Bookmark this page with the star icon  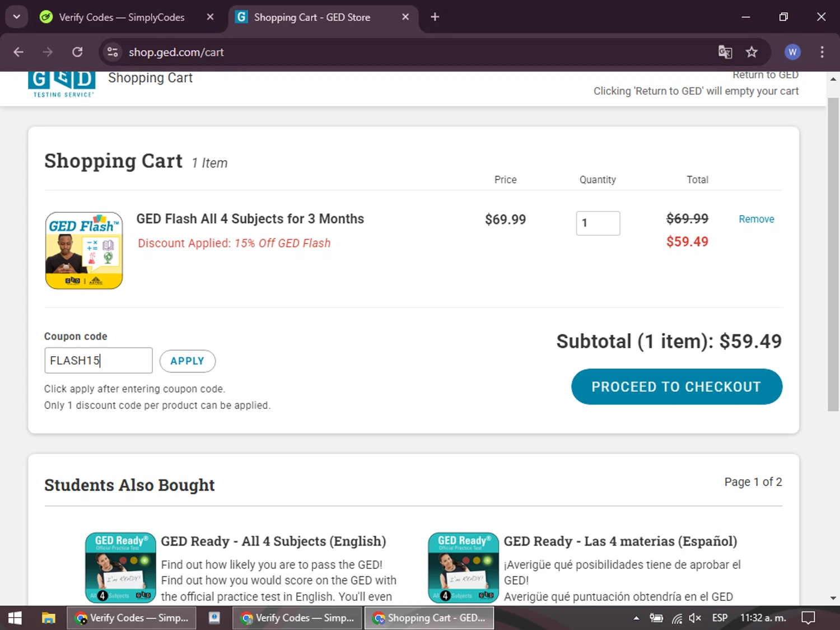pos(752,52)
